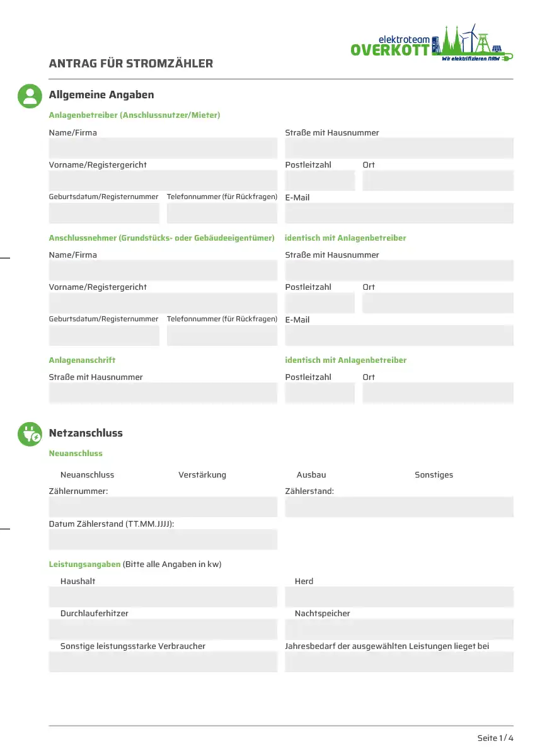Click the E-Mail field in Anlagenbetreiber section
Screen dimensions: 535x756
(x=399, y=214)
